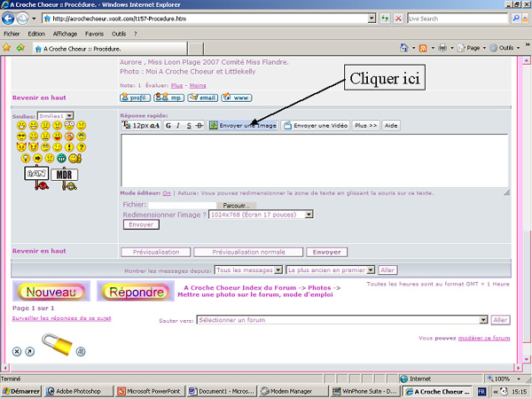Image resolution: width=532 pixels, height=399 pixels.
Task: Expand the IE Outils toolbar menu
Action: [x=506, y=48]
